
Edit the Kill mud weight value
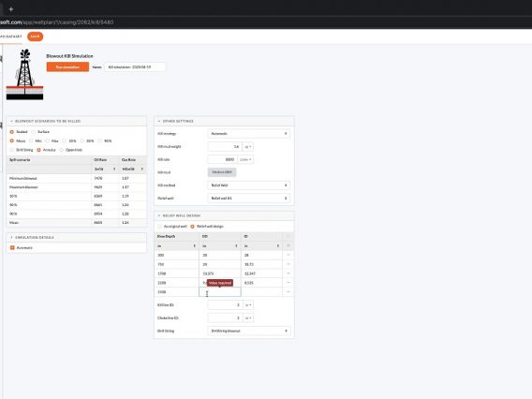click(225, 146)
